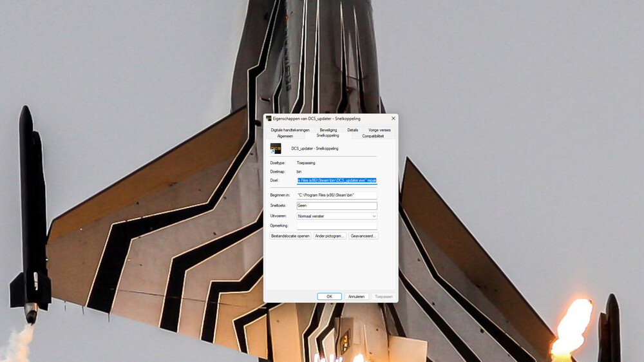Click the 'Doel:' label

274,180
